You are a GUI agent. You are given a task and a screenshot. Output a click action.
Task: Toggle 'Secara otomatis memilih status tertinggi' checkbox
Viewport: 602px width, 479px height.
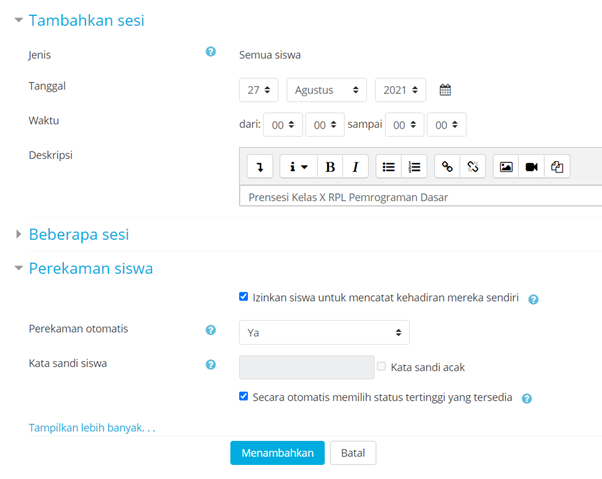coord(244,396)
